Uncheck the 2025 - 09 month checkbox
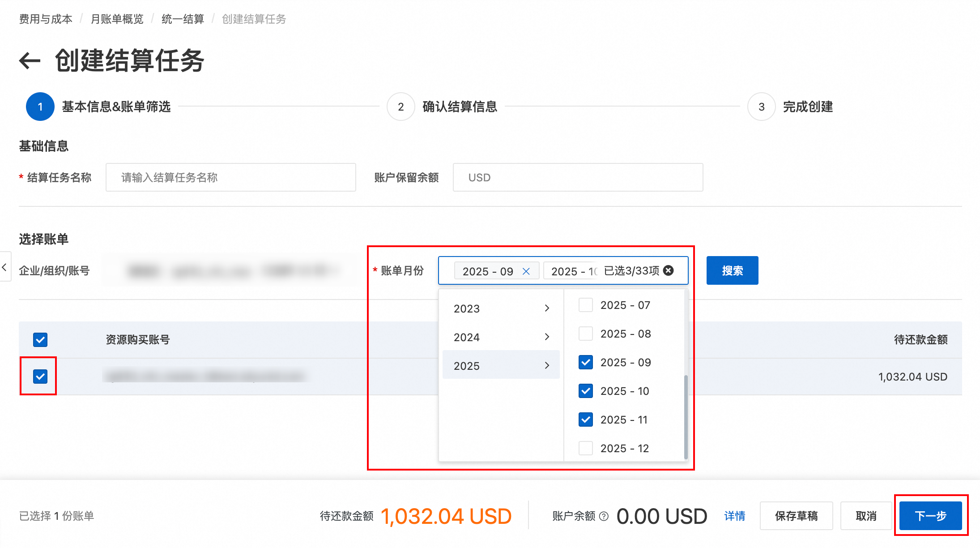The height and width of the screenshot is (548, 980). (586, 362)
